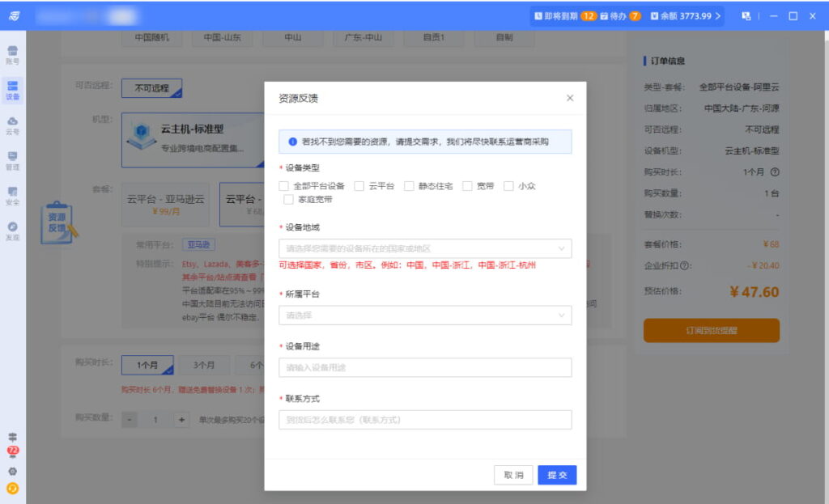Click the info icon in the dialog notice

(292, 142)
